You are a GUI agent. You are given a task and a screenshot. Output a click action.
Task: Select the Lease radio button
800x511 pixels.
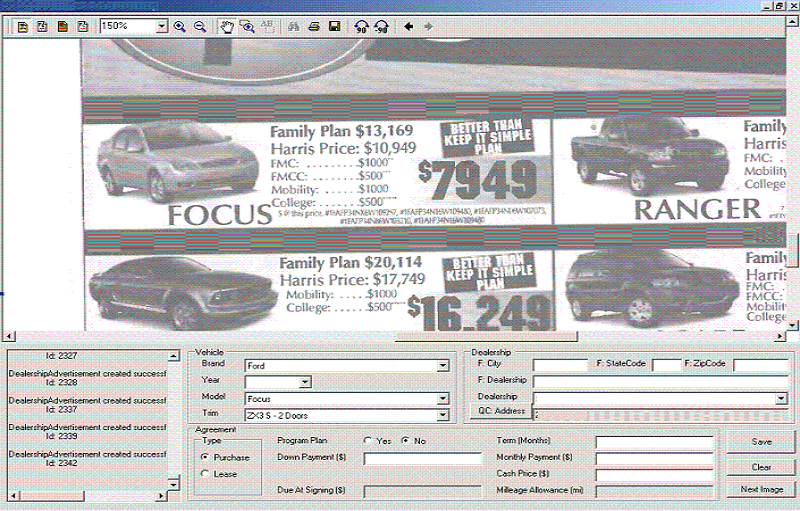pyautogui.click(x=205, y=474)
